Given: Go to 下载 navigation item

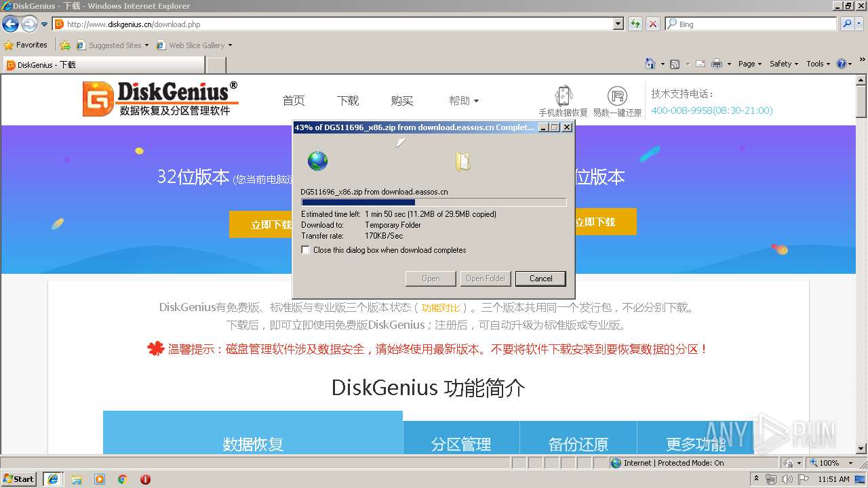Looking at the screenshot, I should point(348,100).
